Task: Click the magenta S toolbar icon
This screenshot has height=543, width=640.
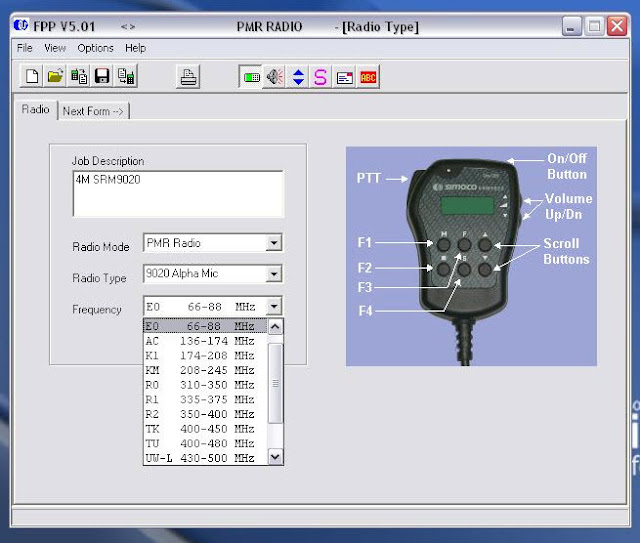Action: [x=321, y=77]
